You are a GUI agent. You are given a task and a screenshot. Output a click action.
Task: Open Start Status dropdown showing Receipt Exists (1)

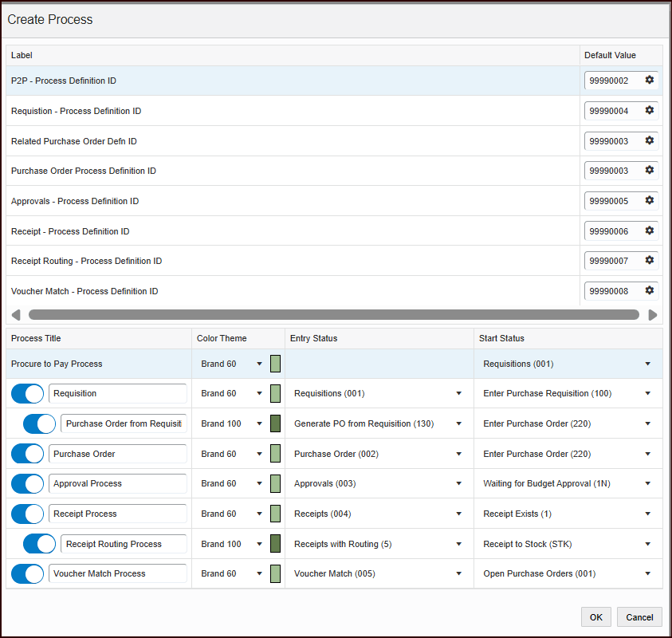647,514
